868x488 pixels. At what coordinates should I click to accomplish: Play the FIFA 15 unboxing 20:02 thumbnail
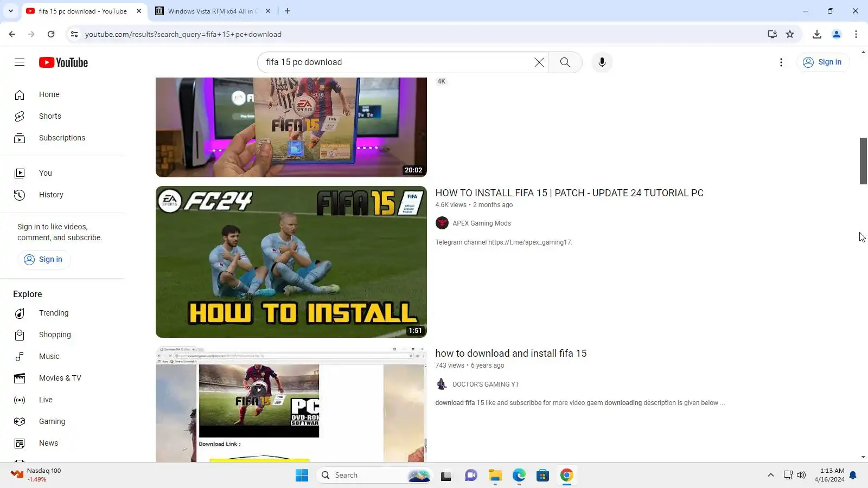pyautogui.click(x=291, y=127)
